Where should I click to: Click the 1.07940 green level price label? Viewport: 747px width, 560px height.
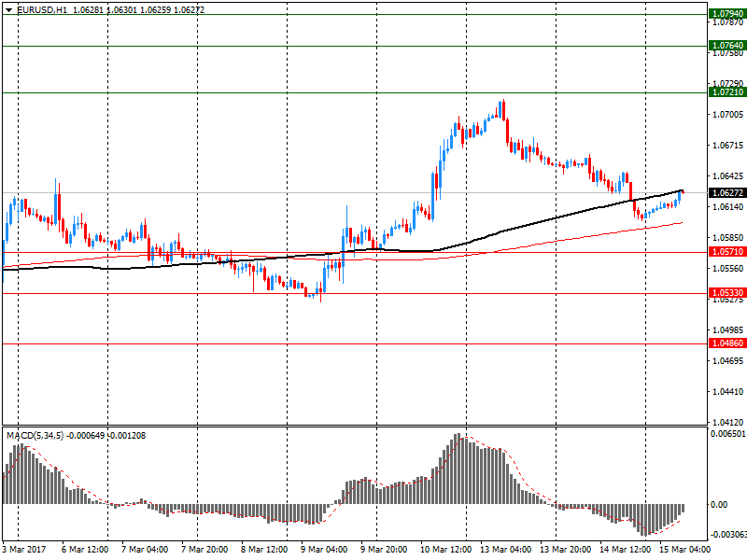[x=727, y=14]
